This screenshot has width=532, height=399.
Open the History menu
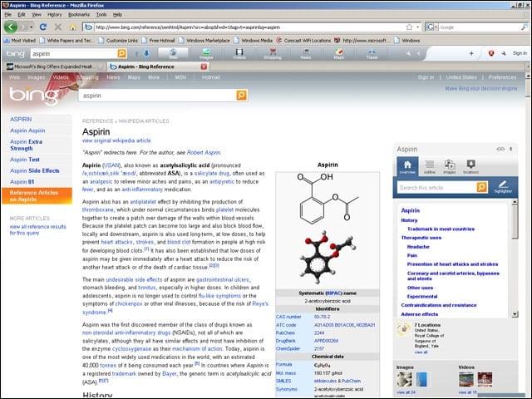pos(55,15)
